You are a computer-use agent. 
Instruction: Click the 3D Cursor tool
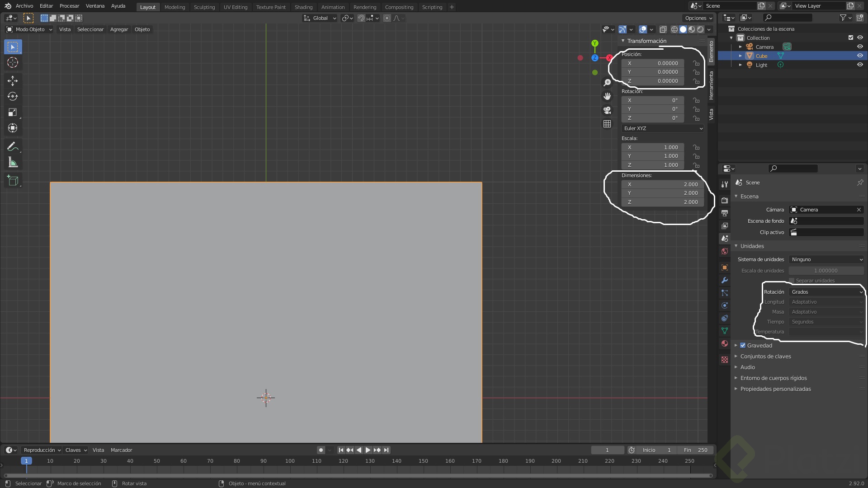point(13,63)
